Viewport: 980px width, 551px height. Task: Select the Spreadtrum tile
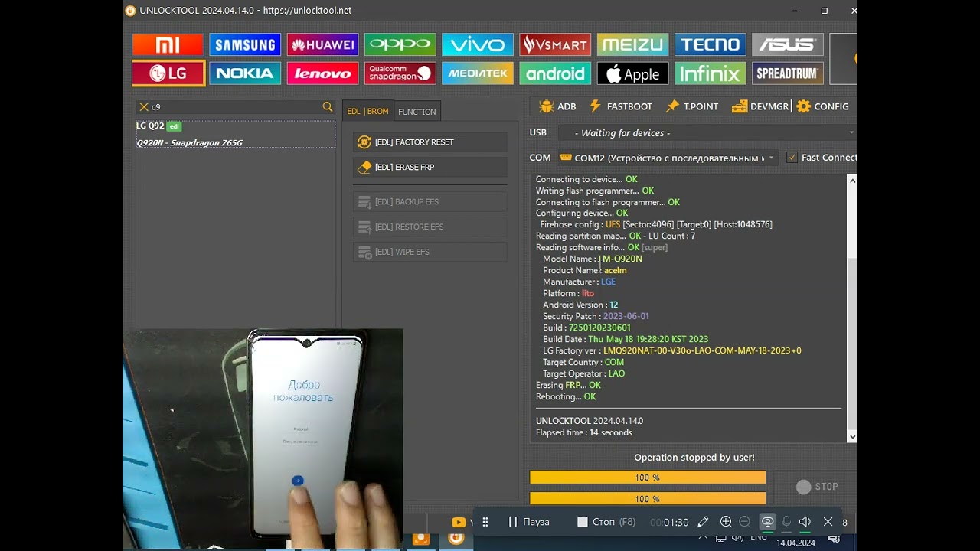788,73
